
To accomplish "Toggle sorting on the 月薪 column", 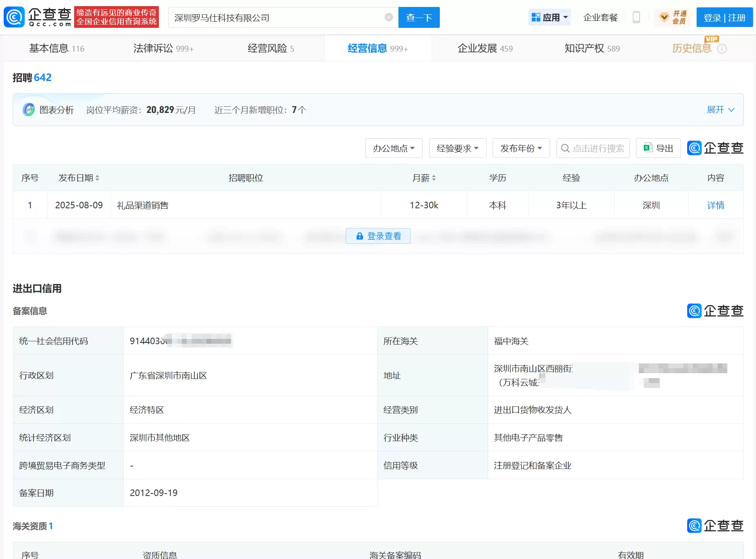I will coord(435,178).
